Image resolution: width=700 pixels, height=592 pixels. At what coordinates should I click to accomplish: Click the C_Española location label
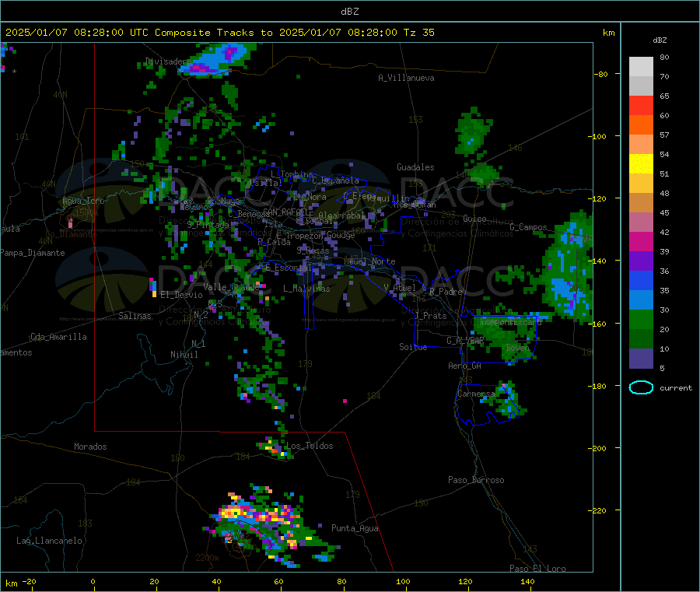coord(335,180)
